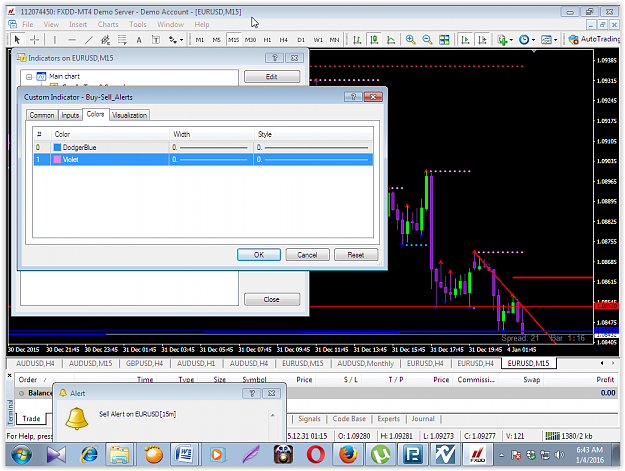Select the text label tool
Viewport: 625px width, 471px height.
[x=156, y=39]
